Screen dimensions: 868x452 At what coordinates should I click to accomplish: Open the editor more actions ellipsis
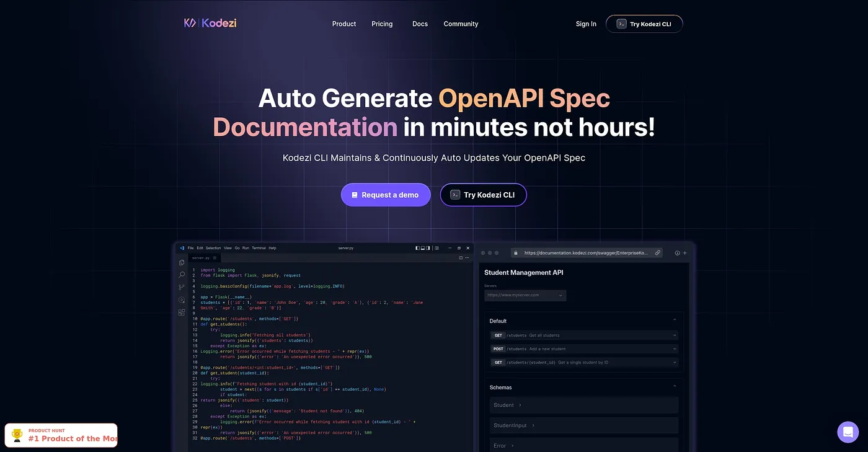(467, 257)
